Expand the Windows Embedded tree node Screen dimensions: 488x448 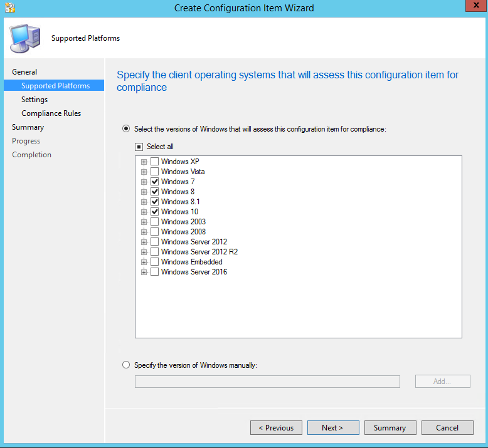point(144,262)
